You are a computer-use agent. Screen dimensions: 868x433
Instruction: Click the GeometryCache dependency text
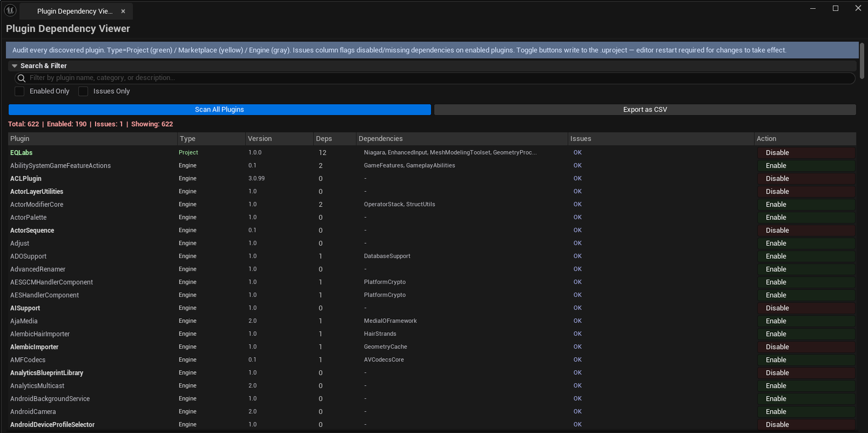[385, 347]
